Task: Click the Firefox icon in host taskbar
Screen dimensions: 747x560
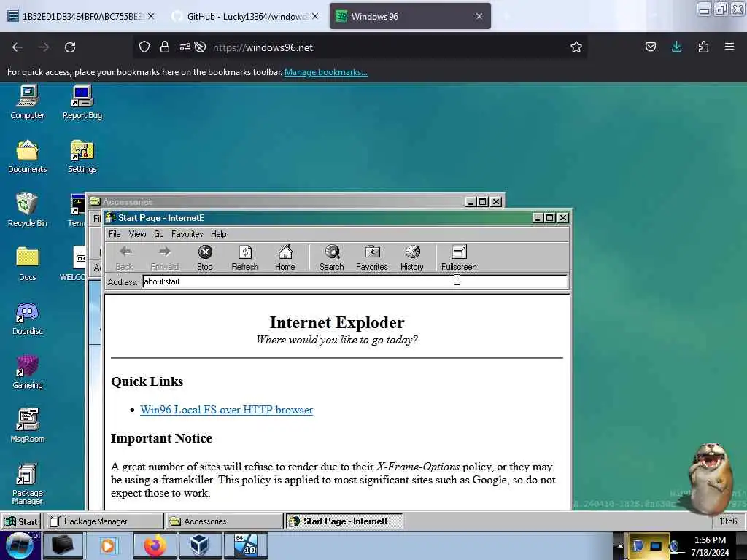Action: [x=155, y=545]
